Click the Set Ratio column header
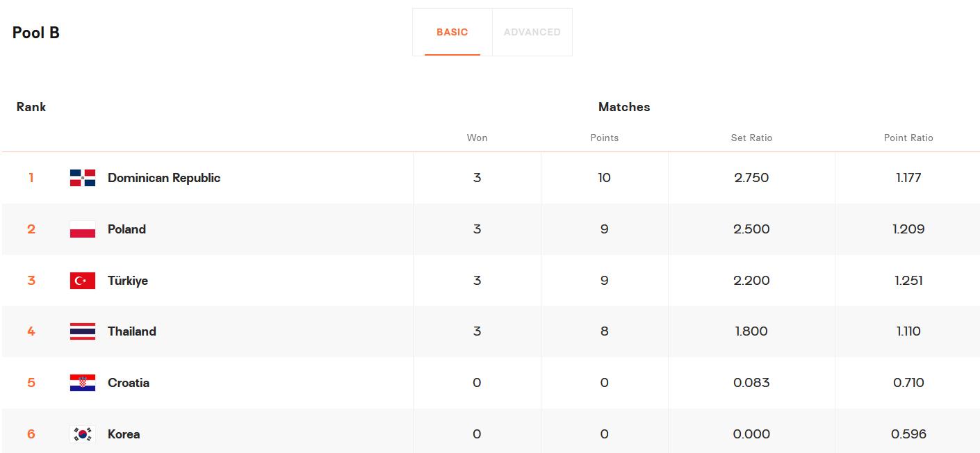The width and height of the screenshot is (980, 453). click(x=751, y=138)
